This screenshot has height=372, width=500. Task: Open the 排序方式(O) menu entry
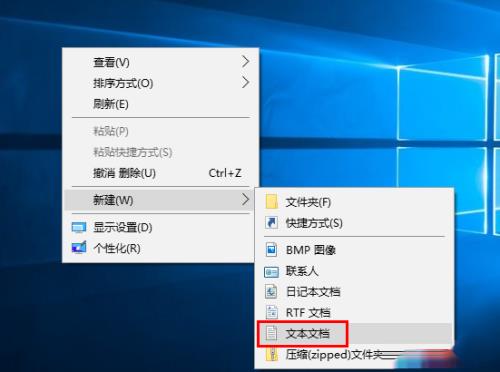click(x=160, y=83)
